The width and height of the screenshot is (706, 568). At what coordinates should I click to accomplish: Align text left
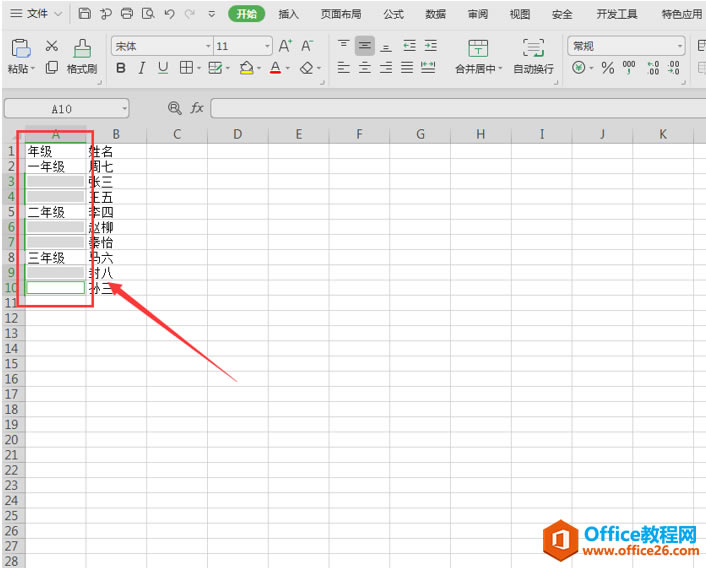pos(344,68)
